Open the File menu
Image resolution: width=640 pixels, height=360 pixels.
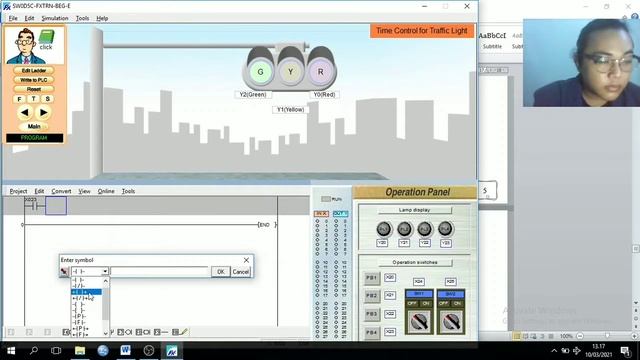(13, 18)
